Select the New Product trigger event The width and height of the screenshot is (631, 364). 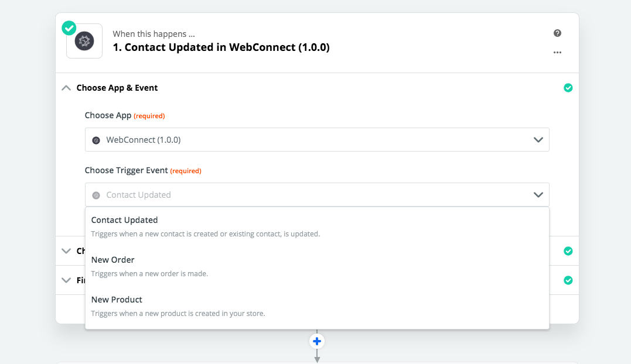point(117,299)
